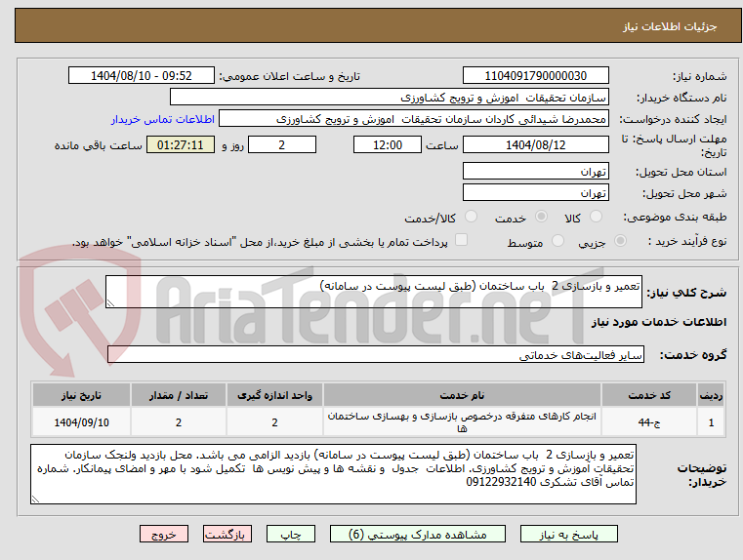The image size is (743, 560).
Task: Click the deadline hour field 12:00
Action: (x=388, y=144)
